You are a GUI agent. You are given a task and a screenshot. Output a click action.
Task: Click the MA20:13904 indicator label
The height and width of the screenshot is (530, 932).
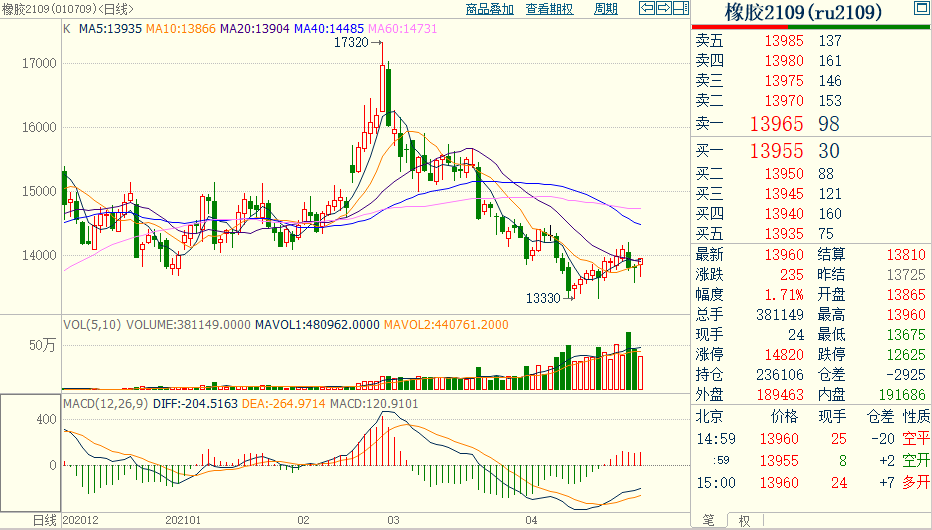(x=255, y=29)
